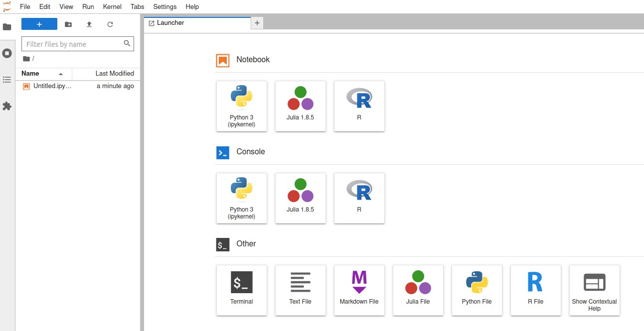
Task: Click the Launcher tab
Action: (x=197, y=23)
